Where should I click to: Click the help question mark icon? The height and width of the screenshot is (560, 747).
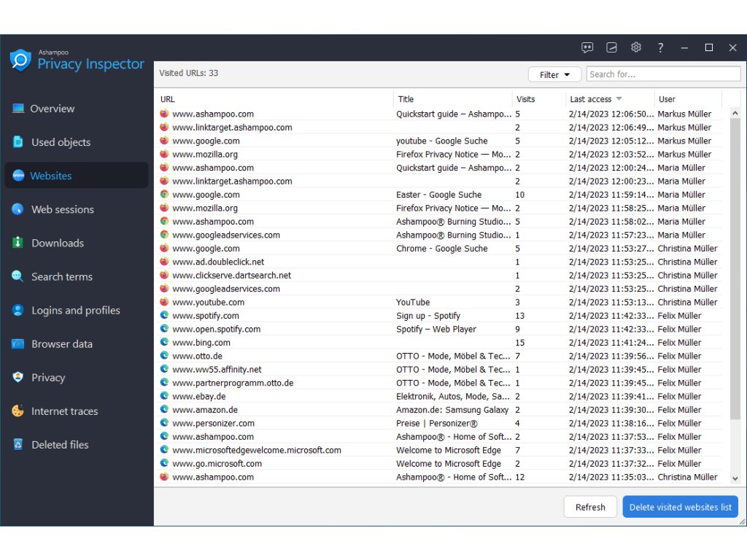(x=660, y=47)
